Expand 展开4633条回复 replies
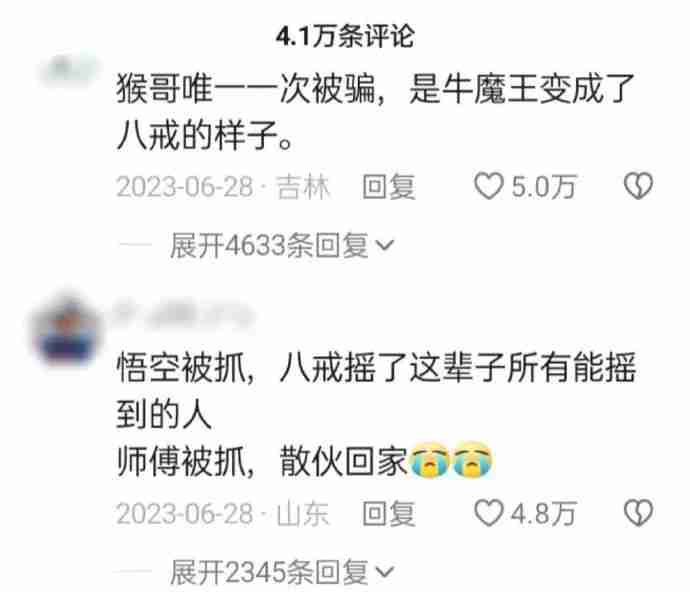The image size is (690, 592). click(x=282, y=245)
